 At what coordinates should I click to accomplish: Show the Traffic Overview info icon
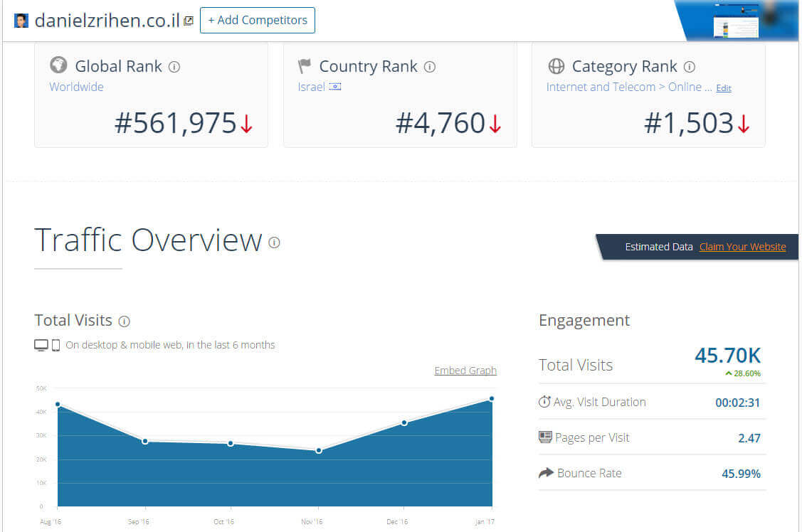pyautogui.click(x=274, y=243)
